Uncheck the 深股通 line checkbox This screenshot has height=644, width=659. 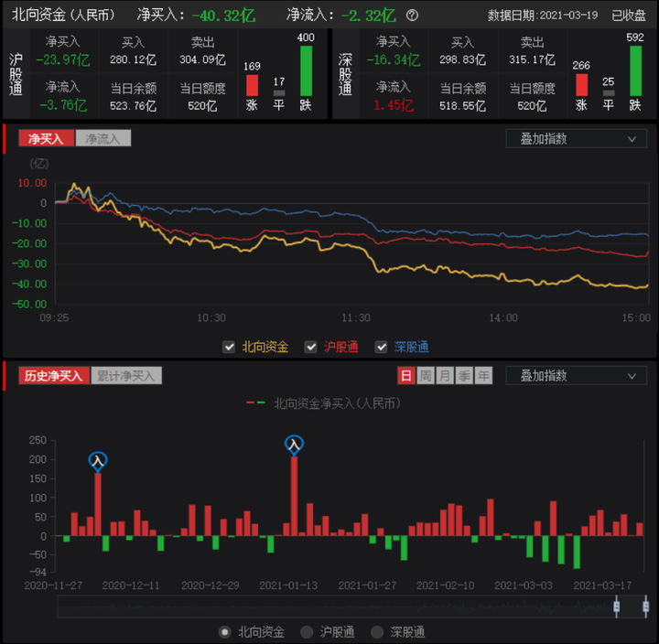tap(381, 347)
